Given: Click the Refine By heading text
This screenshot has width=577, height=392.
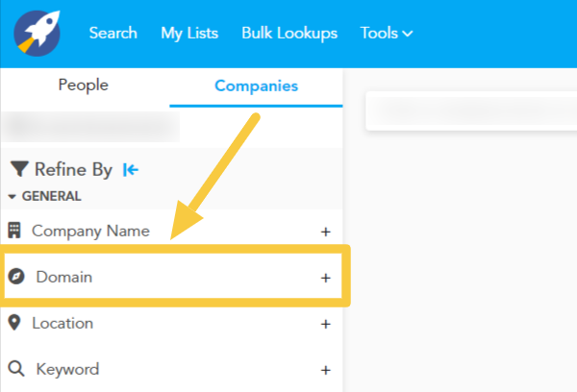Looking at the screenshot, I should coord(73,170).
